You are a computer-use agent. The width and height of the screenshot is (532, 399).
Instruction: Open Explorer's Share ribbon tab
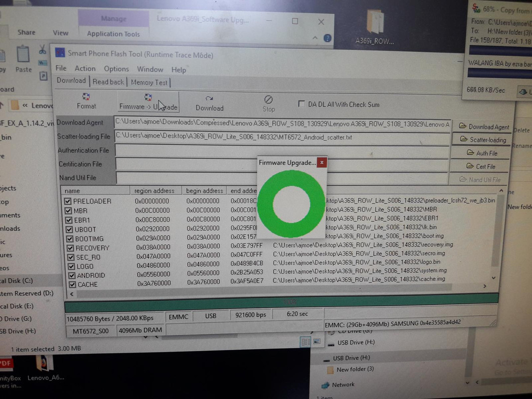coord(26,32)
